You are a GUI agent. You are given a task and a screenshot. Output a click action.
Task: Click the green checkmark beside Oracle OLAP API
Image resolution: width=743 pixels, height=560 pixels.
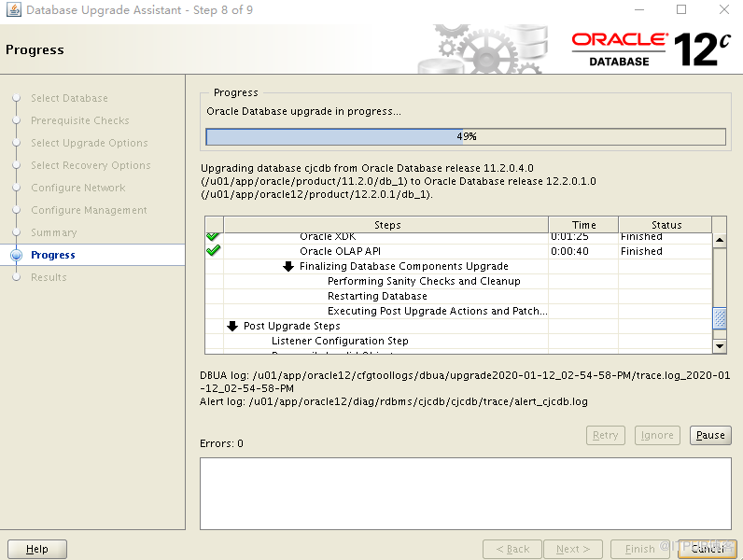click(x=214, y=250)
